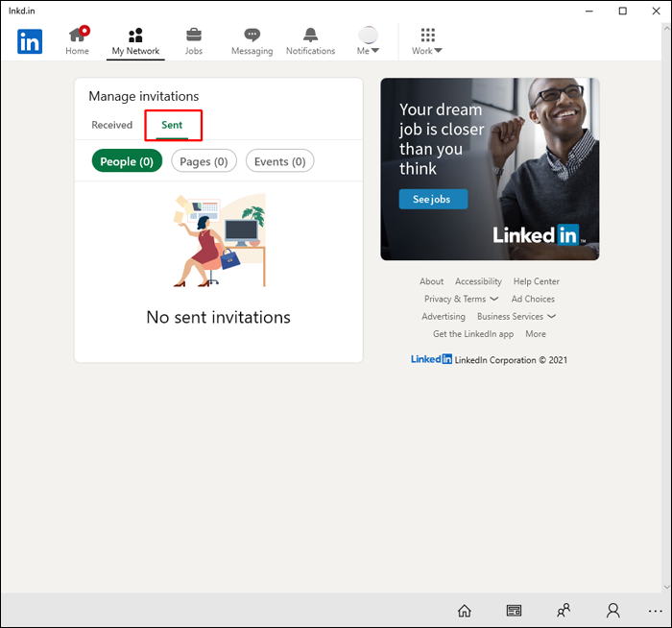
Task: Click the bottom bar profile icon
Action: pos(612,610)
